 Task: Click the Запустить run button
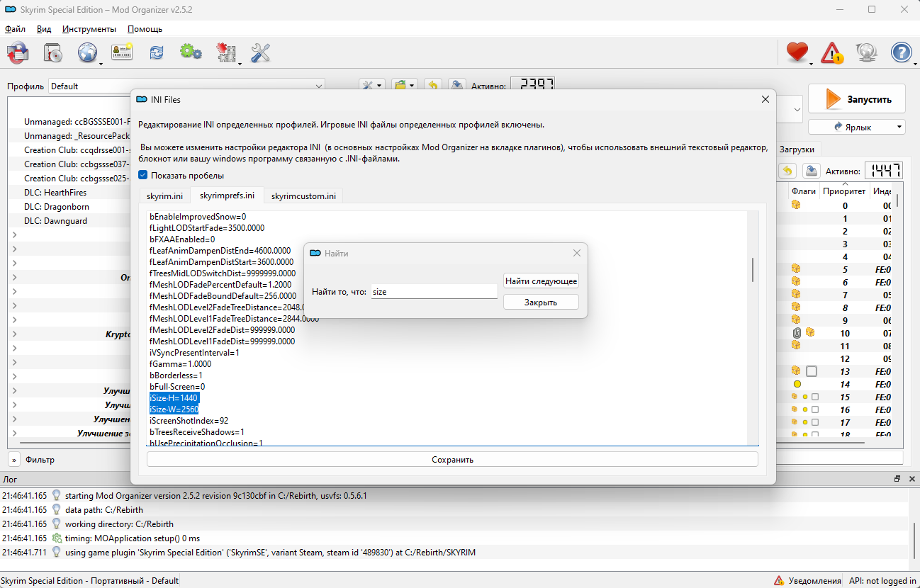coord(857,99)
